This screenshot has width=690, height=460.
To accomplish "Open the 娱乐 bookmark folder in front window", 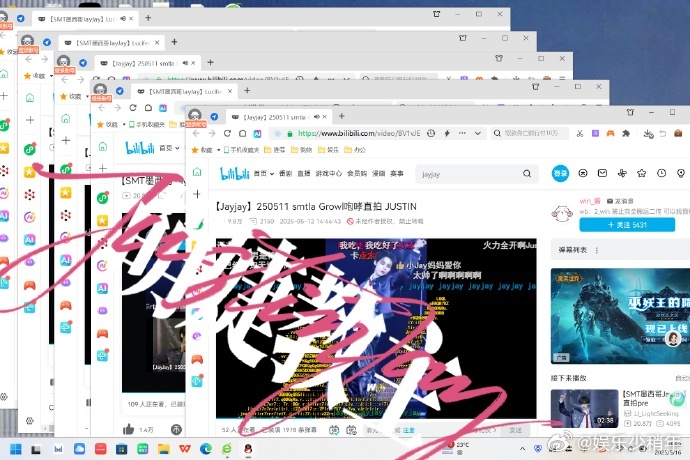I will coord(328,150).
